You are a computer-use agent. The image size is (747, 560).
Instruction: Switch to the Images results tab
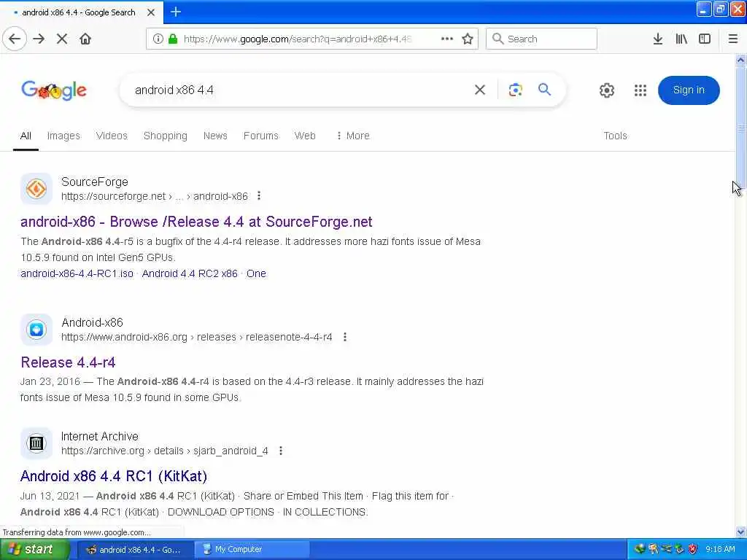[x=63, y=136]
